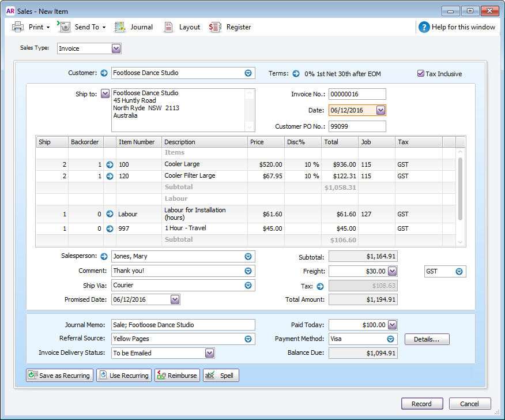Image resolution: width=505 pixels, height=420 pixels.
Task: Open the freight GST tax code list
Action: (x=459, y=271)
